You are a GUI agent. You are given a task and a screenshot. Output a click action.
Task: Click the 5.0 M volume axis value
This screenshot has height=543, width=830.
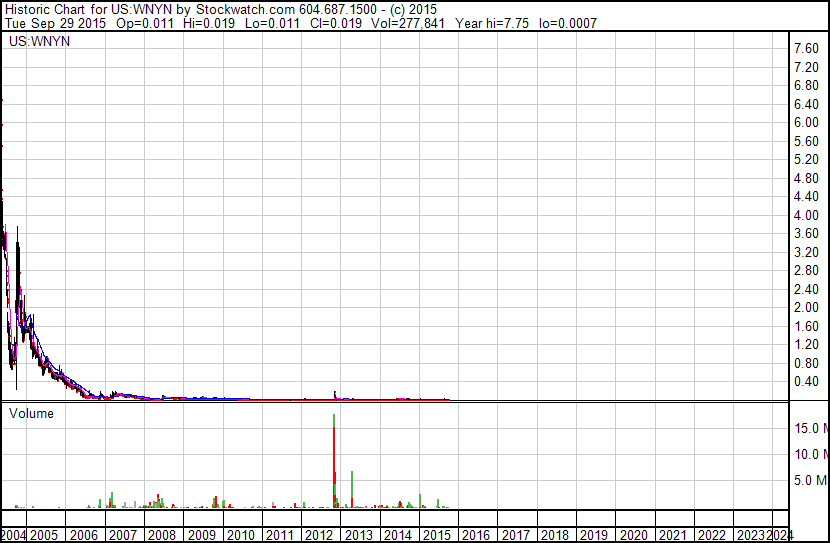click(811, 480)
